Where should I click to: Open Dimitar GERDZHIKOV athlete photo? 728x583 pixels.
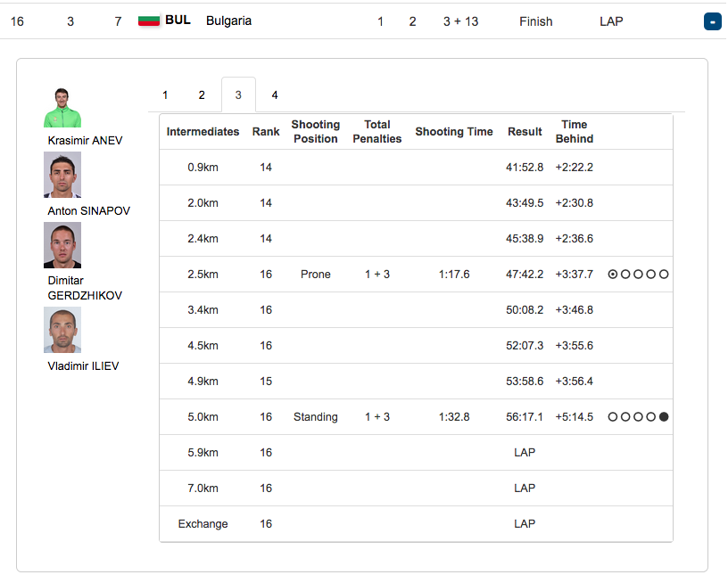62,245
